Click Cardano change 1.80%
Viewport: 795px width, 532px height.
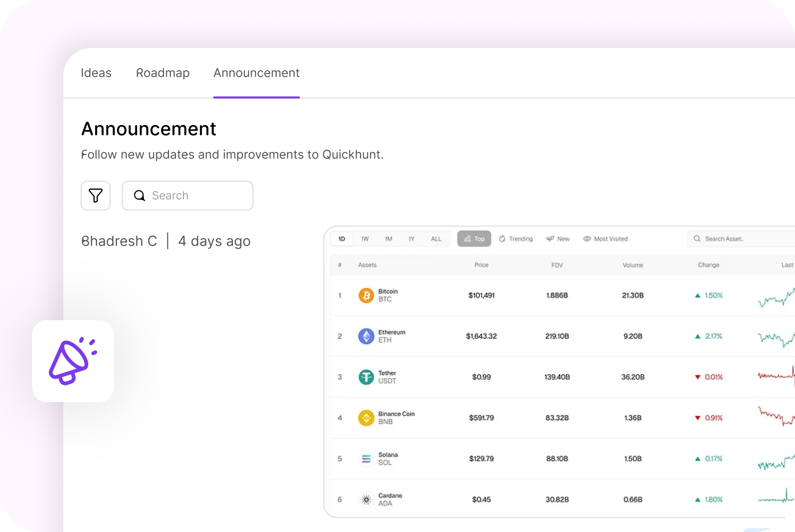coord(709,499)
